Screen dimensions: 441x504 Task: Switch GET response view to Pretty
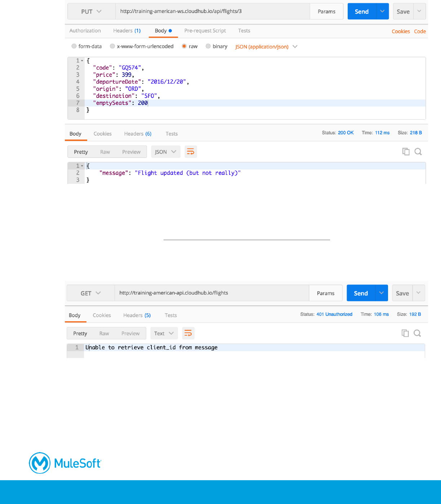tap(80, 333)
